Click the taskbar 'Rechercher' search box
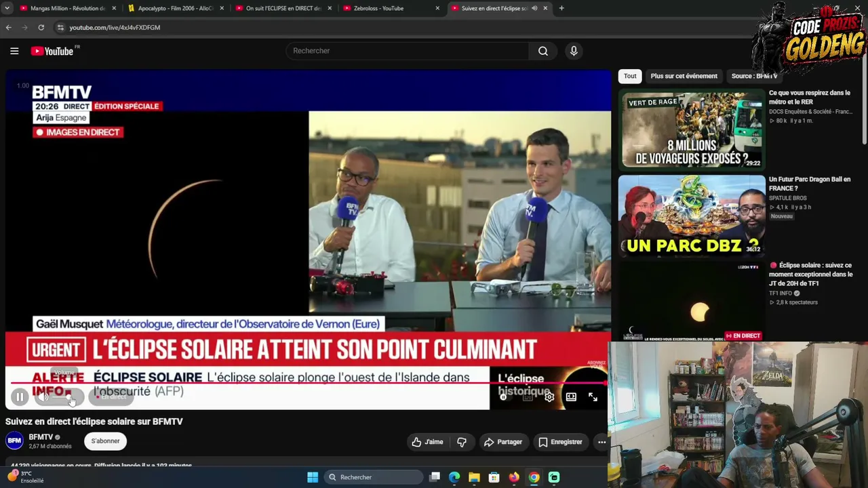 (373, 477)
